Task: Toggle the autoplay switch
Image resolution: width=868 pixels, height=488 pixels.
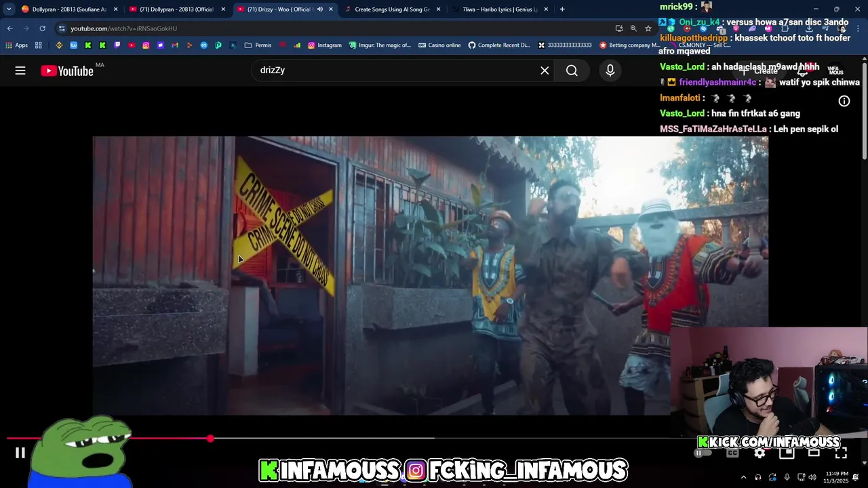Action: tap(704, 453)
